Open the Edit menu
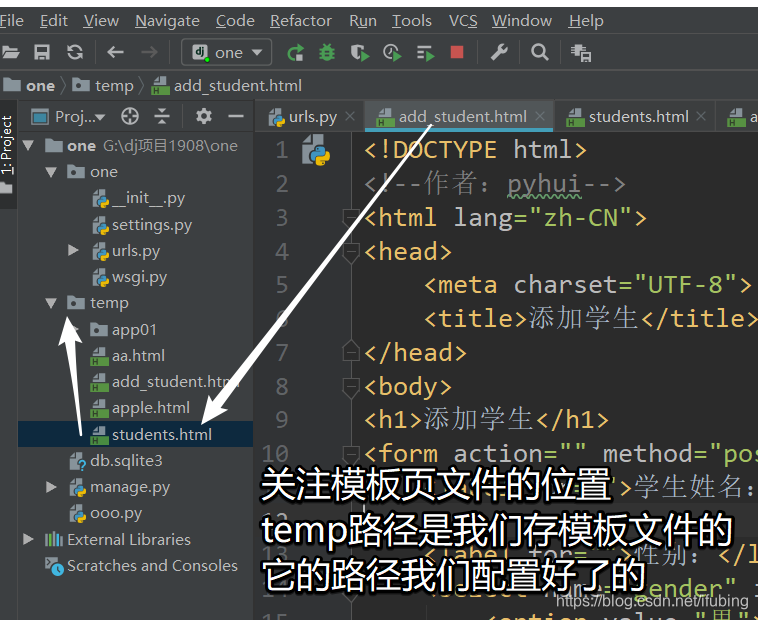The width and height of the screenshot is (758, 620). point(54,21)
